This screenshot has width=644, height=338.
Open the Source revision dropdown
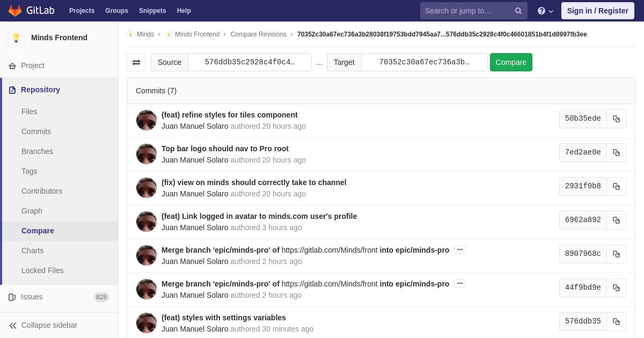tap(250, 62)
